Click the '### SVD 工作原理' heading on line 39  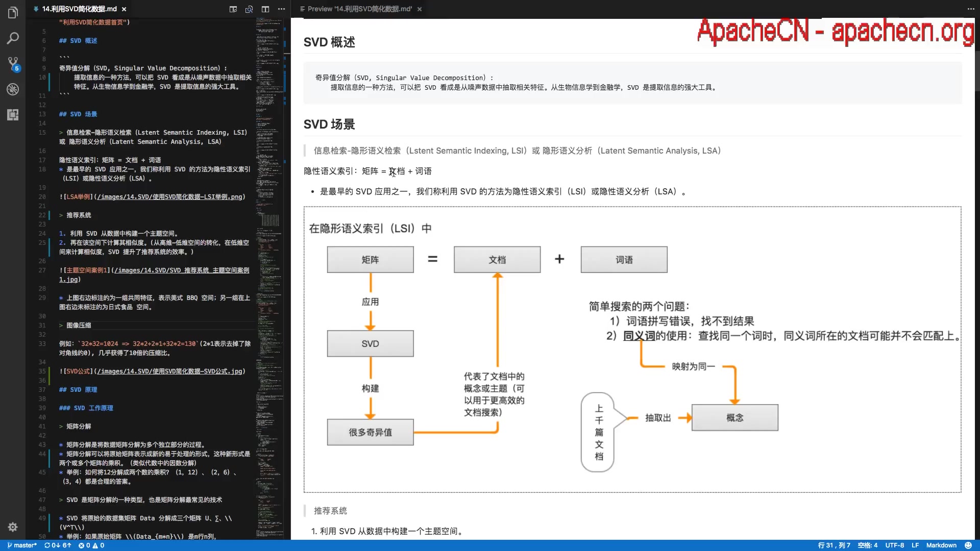click(x=86, y=408)
